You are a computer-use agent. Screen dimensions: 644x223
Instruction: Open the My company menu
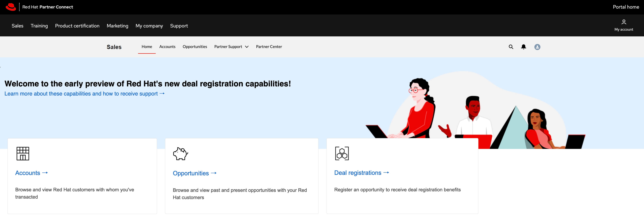click(x=149, y=26)
